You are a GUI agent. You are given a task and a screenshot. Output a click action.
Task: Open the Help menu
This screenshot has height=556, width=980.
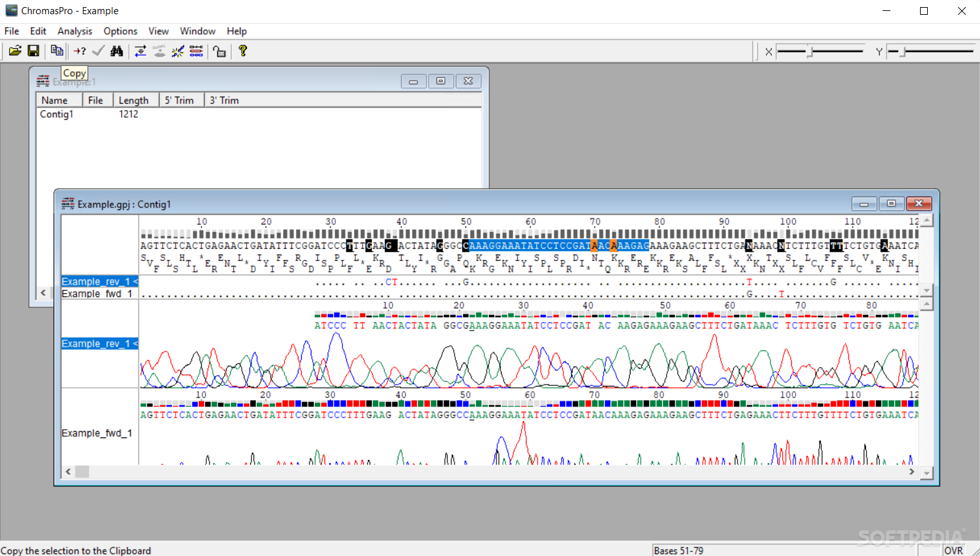[237, 31]
